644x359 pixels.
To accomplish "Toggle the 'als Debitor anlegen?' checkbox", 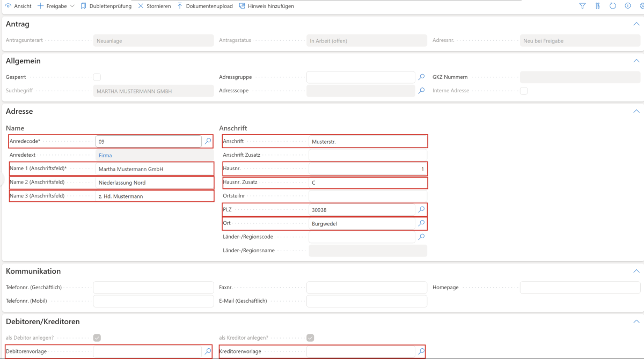I will 97,338.
